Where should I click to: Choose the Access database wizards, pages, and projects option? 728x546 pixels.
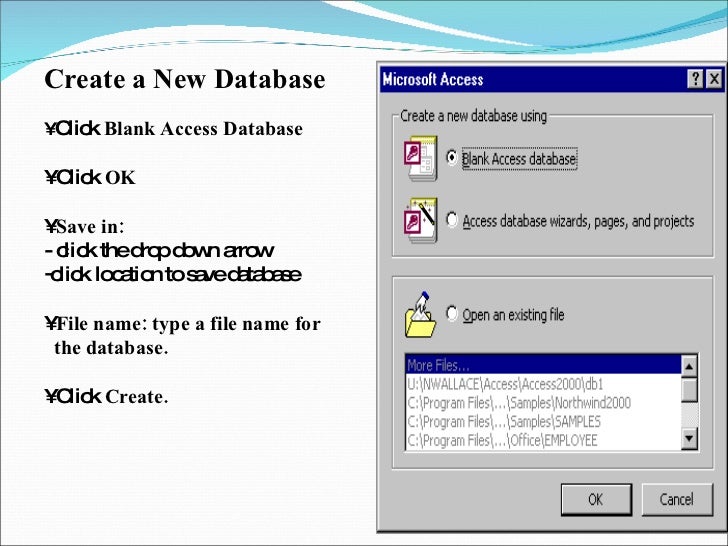tap(452, 220)
